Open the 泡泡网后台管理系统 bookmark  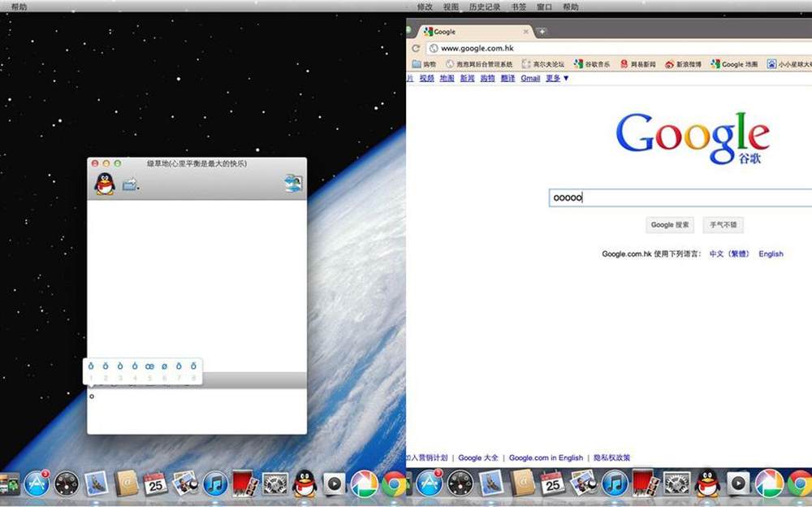pos(479,64)
